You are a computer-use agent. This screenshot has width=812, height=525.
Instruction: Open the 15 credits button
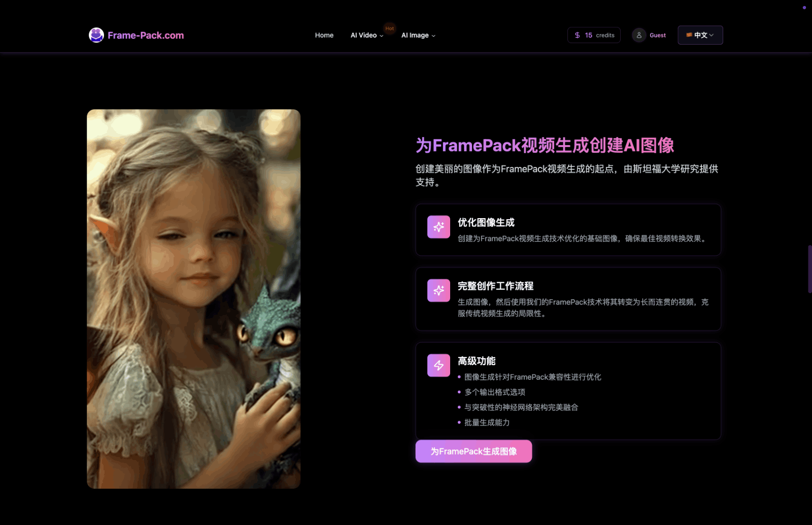[594, 35]
